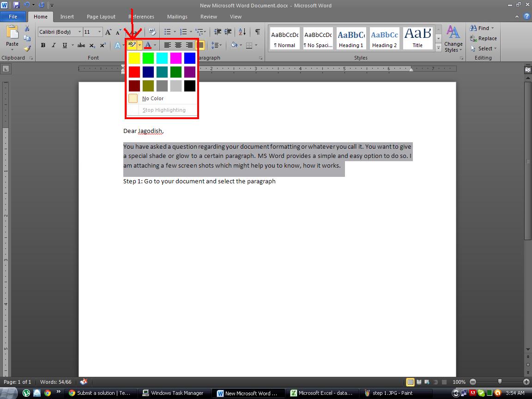Toggle Bold formatting
532x399 pixels.
click(43, 45)
